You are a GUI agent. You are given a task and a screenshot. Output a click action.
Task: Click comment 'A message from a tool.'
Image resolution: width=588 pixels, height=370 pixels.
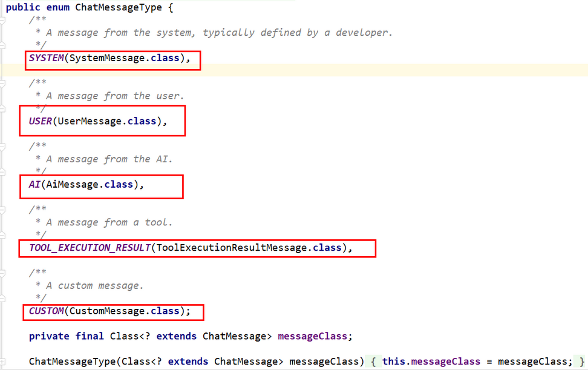pyautogui.click(x=109, y=222)
